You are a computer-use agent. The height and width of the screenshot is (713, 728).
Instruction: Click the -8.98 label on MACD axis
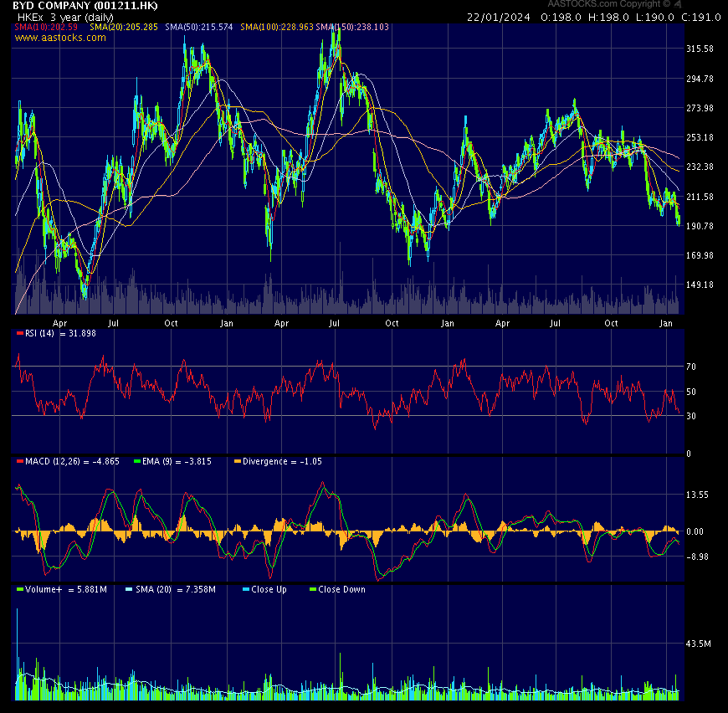click(x=697, y=557)
